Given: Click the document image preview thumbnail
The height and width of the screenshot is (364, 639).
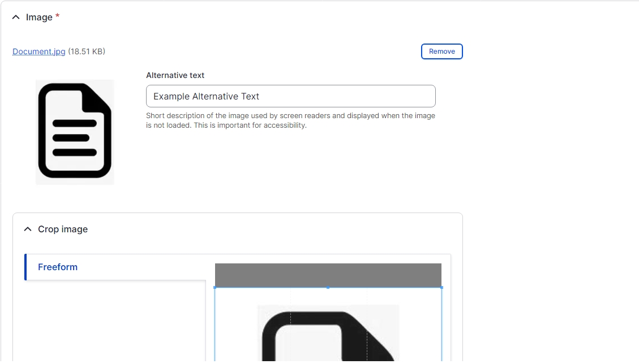Looking at the screenshot, I should point(75,132).
